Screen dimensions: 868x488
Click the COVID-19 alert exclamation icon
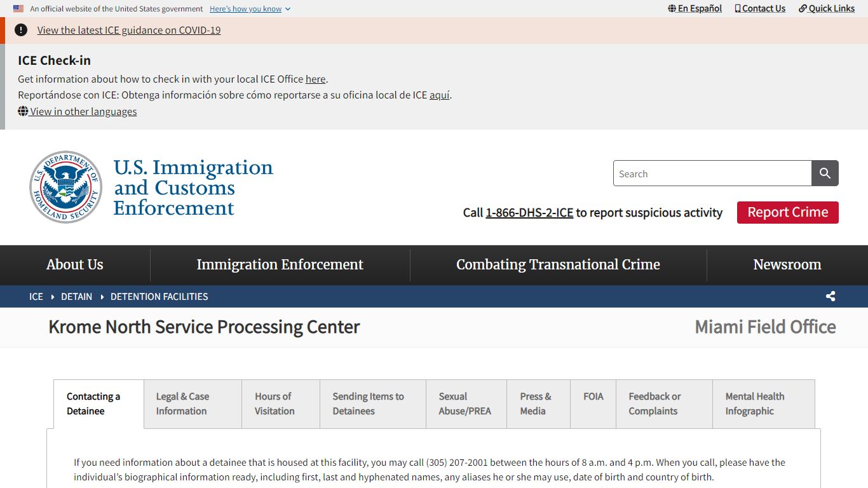(21, 30)
